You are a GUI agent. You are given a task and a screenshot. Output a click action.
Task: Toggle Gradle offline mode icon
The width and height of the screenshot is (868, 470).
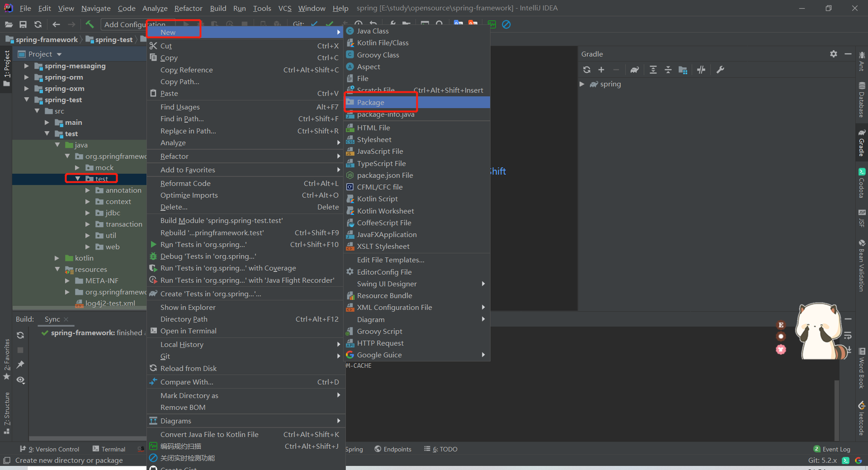point(701,70)
